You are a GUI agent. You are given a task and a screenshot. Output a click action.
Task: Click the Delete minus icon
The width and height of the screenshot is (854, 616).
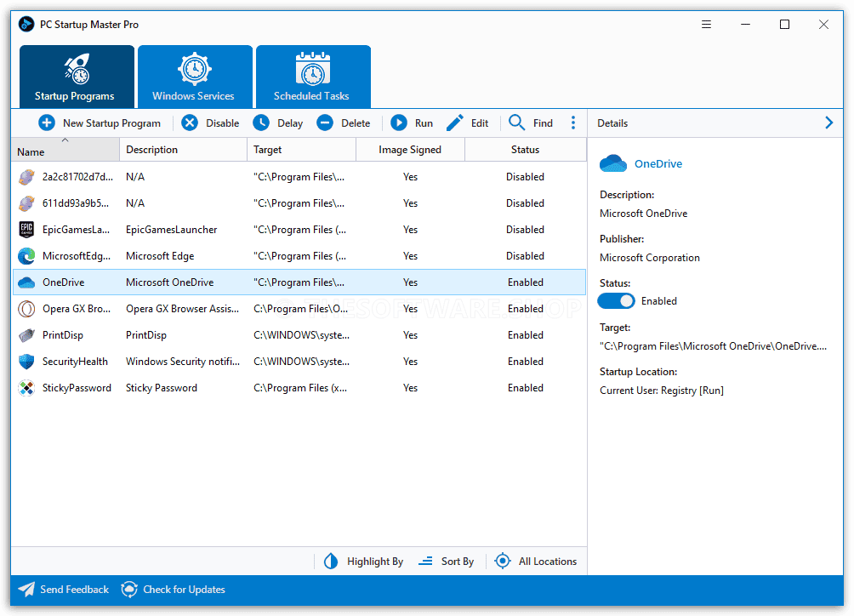pyautogui.click(x=325, y=123)
